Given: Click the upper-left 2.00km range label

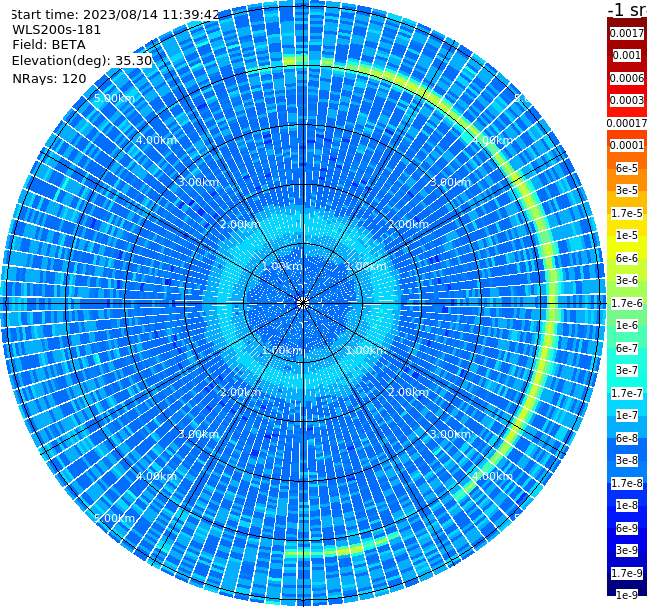Looking at the screenshot, I should [x=241, y=224].
